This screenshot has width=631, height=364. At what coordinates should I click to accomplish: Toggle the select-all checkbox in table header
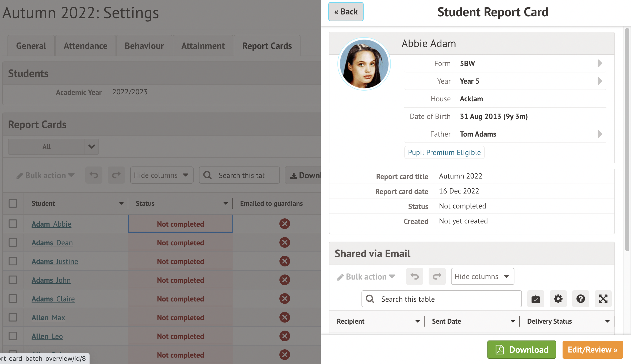click(13, 203)
